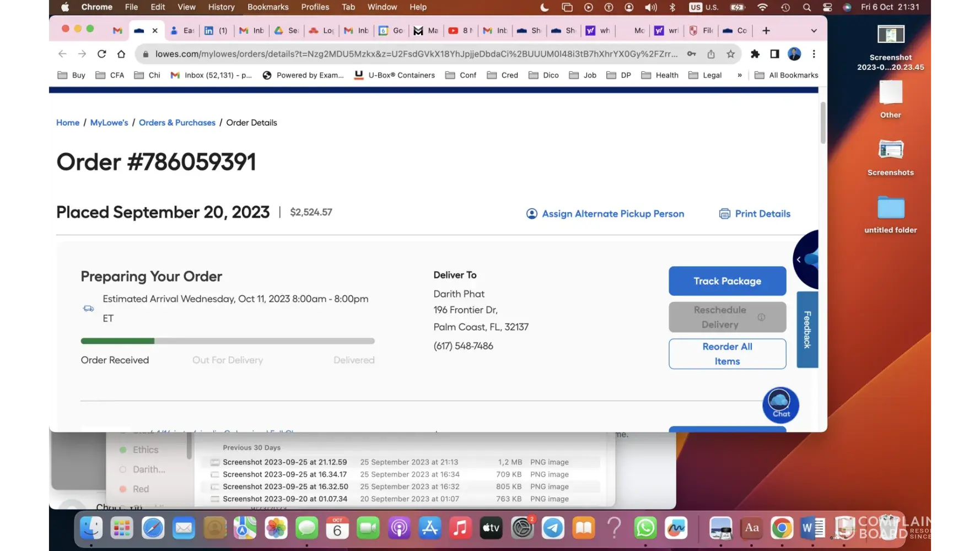Open the All Bookmarks folder
The height and width of the screenshot is (551, 980).
pyautogui.click(x=787, y=75)
